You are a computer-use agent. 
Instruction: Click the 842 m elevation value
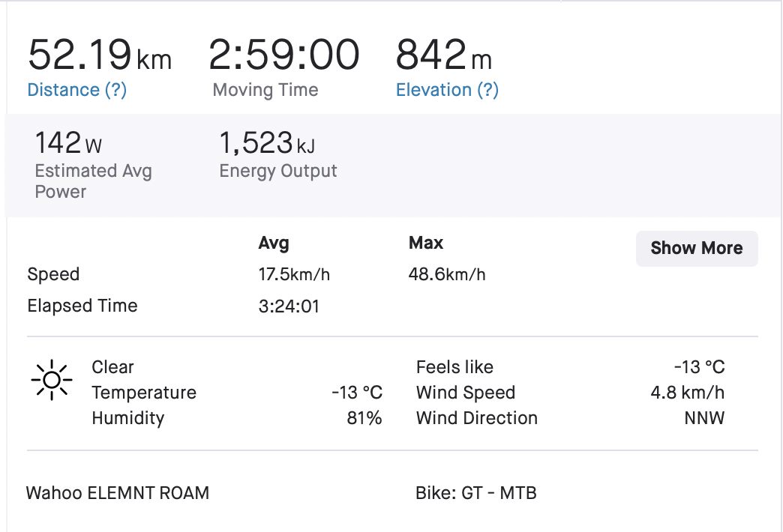(x=443, y=55)
